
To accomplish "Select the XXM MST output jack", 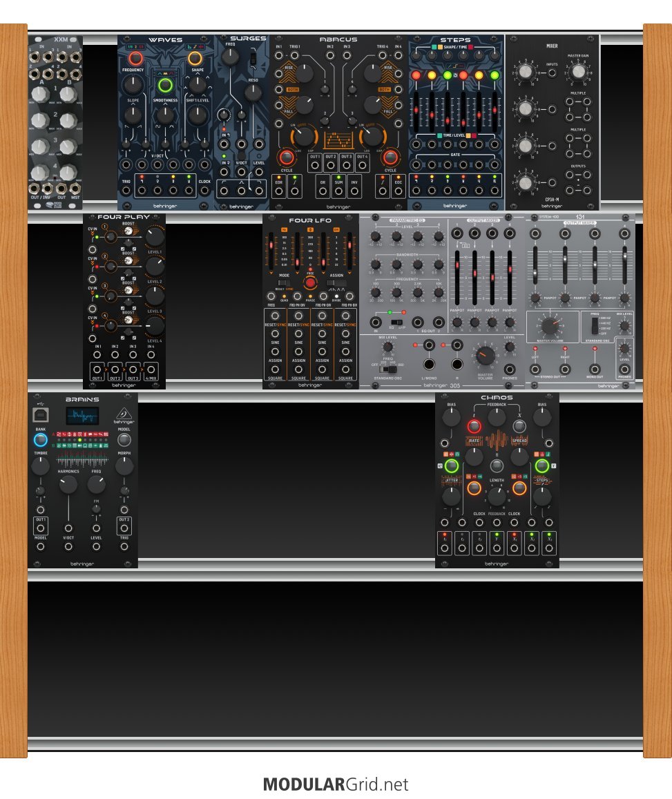I will point(75,189).
